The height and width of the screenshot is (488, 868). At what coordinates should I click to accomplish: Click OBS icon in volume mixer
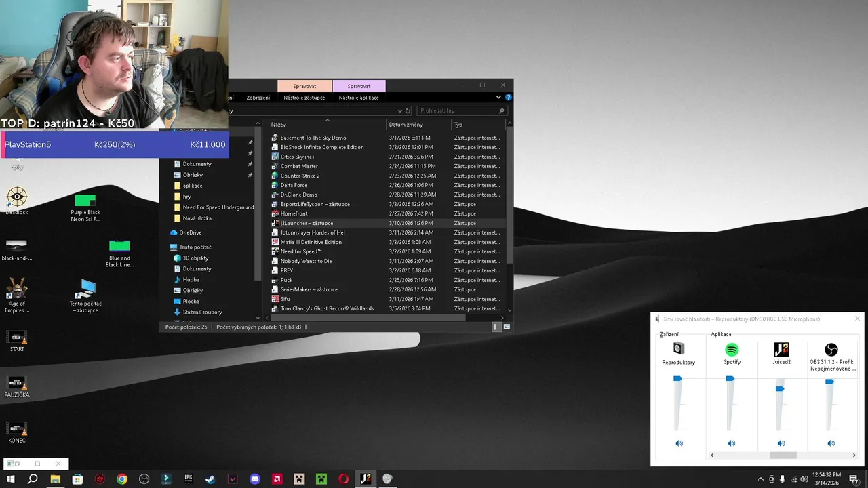pos(831,350)
